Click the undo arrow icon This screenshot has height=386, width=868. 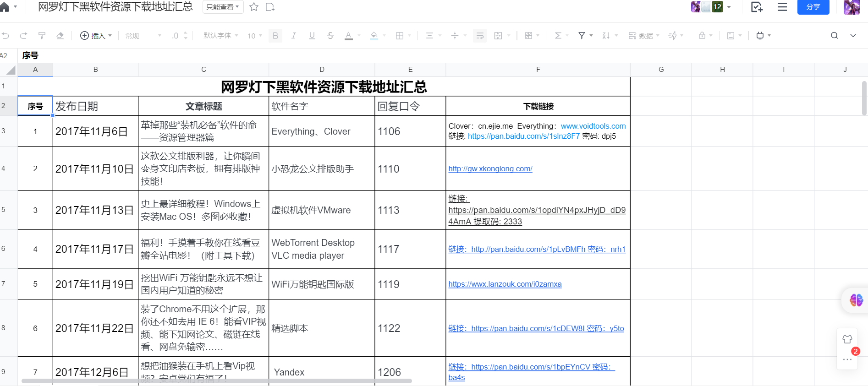pyautogui.click(x=5, y=36)
